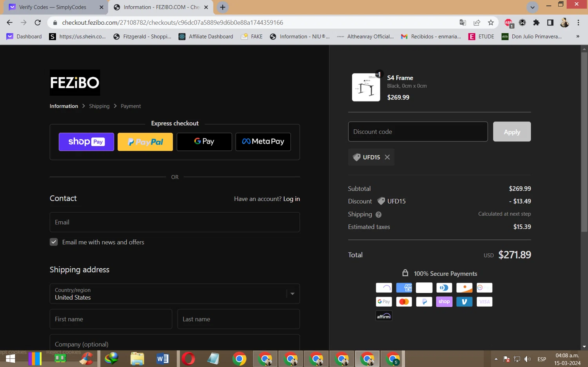Screen dimensions: 588x367
Task: Type in the Discount code field
Action: 417,132
